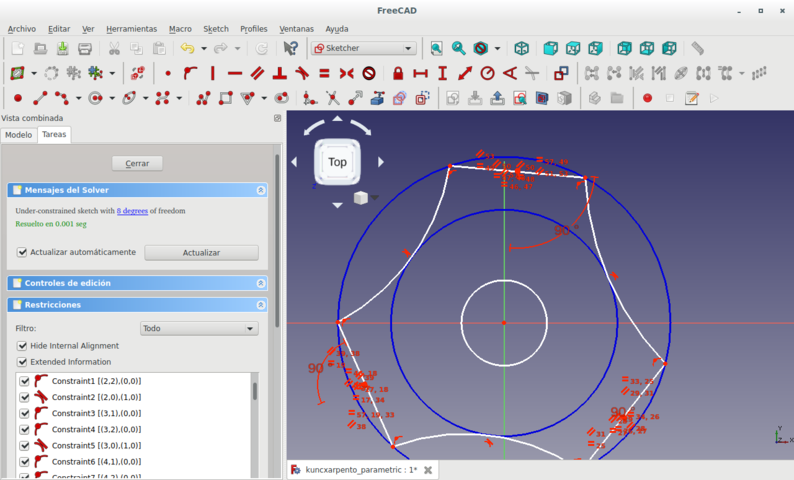Image resolution: width=794 pixels, height=480 pixels.
Task: Click the record macro red button
Action: point(647,98)
